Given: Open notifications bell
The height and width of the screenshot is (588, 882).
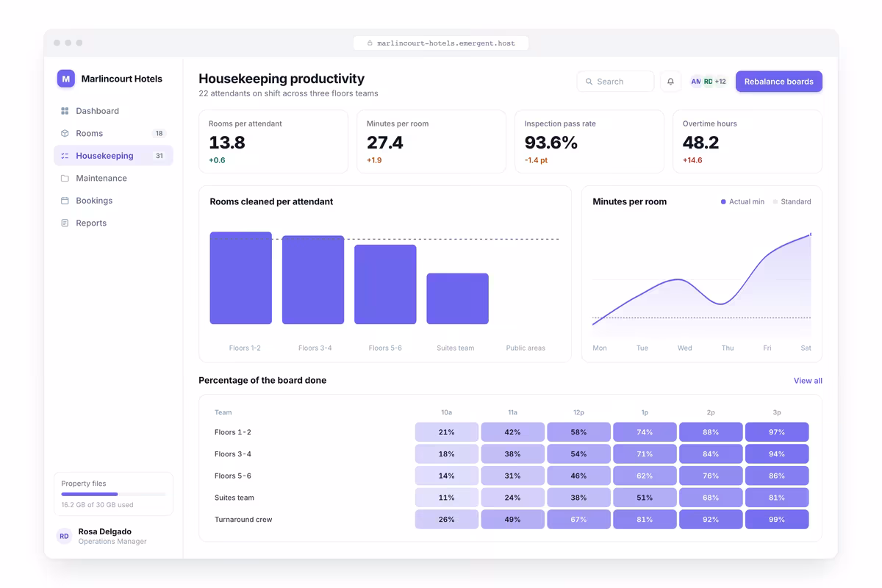Looking at the screenshot, I should click(x=670, y=82).
